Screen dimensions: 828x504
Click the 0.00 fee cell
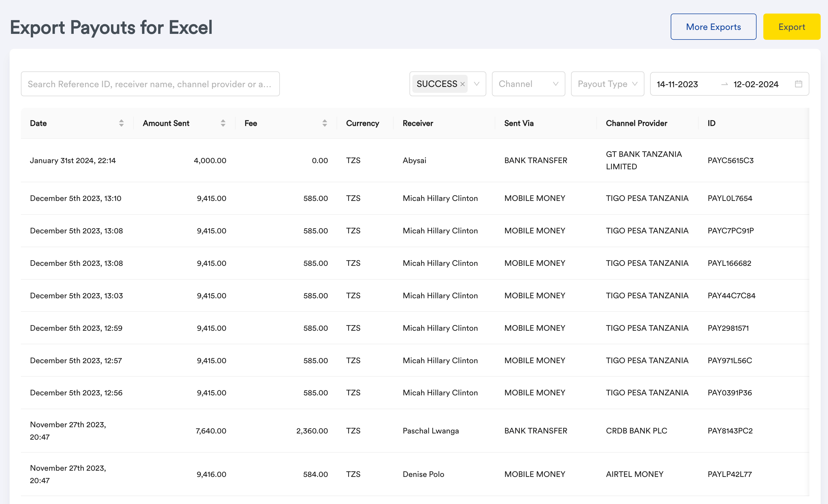click(320, 161)
